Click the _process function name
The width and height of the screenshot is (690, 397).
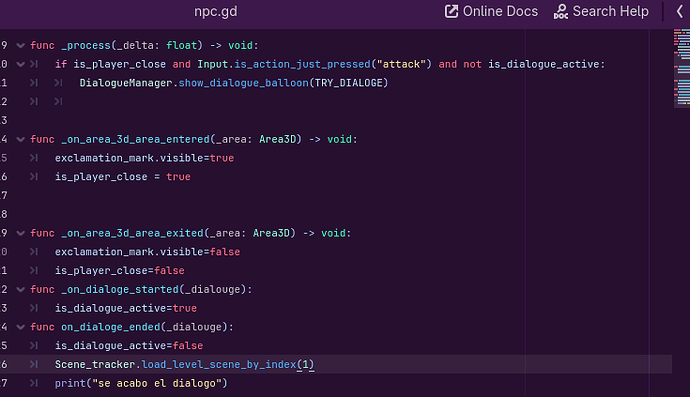(x=86, y=45)
